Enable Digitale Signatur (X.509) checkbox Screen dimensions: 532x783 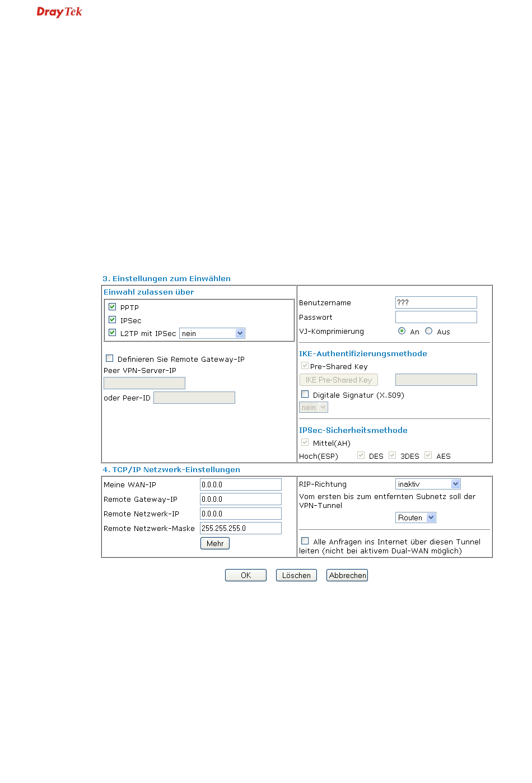tap(305, 394)
